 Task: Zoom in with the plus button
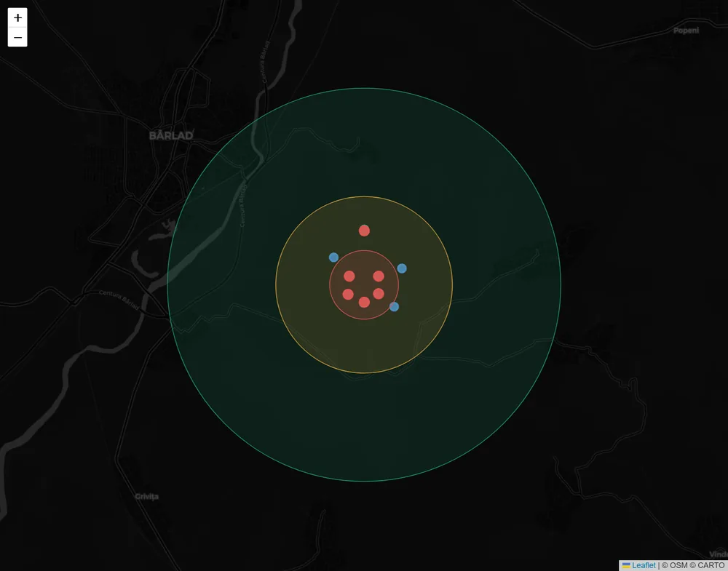pos(17,17)
